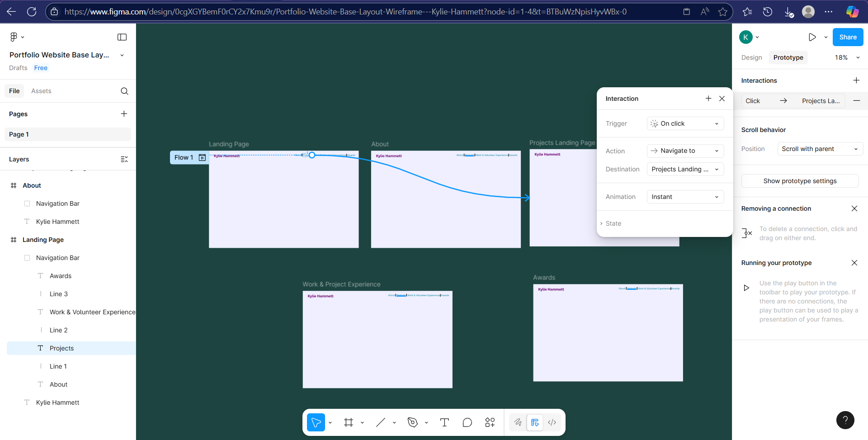Open Move tool options chevron
The height and width of the screenshot is (440, 868).
(x=330, y=422)
